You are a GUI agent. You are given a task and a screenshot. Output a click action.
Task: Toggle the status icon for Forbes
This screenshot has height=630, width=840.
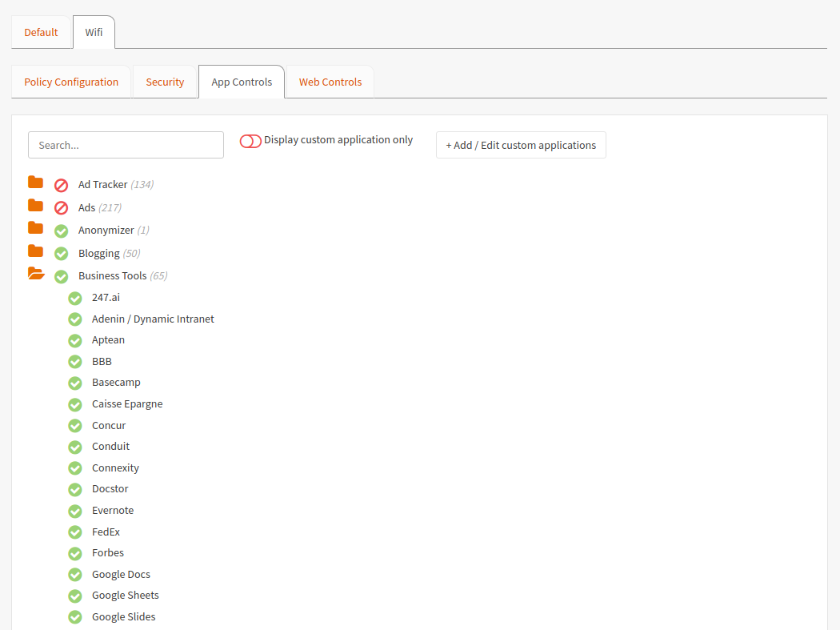click(75, 553)
